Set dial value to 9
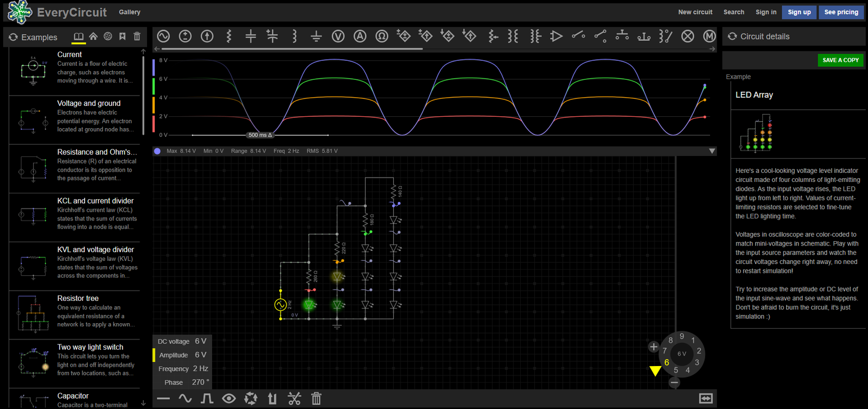Viewport: 868px width, 409px height. click(682, 336)
